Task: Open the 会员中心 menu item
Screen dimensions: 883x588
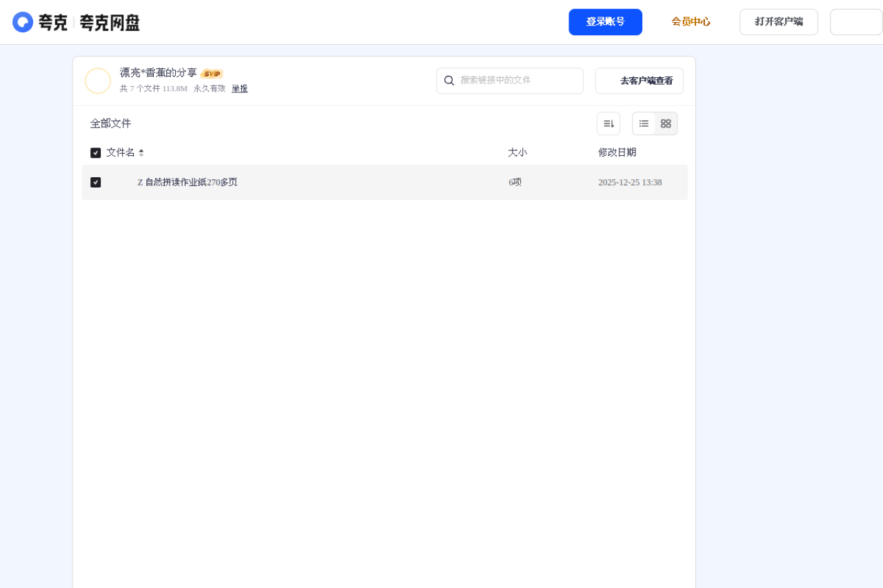Action: point(691,21)
